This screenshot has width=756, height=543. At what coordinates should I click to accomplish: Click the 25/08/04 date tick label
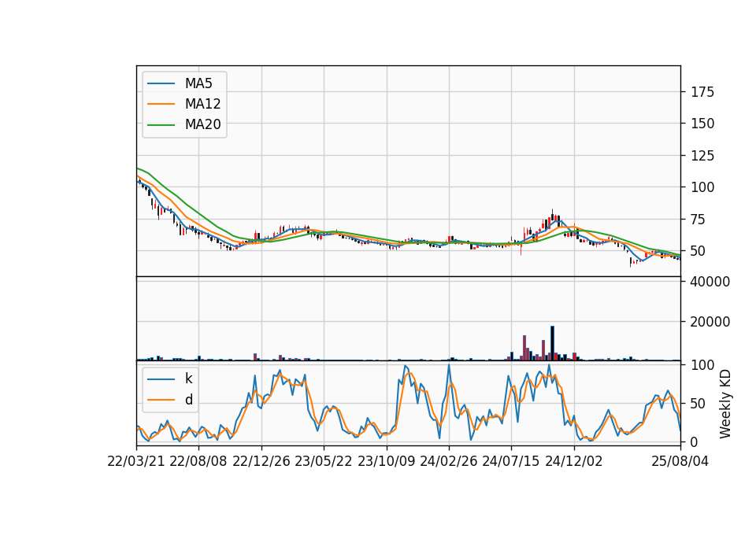[680, 461]
